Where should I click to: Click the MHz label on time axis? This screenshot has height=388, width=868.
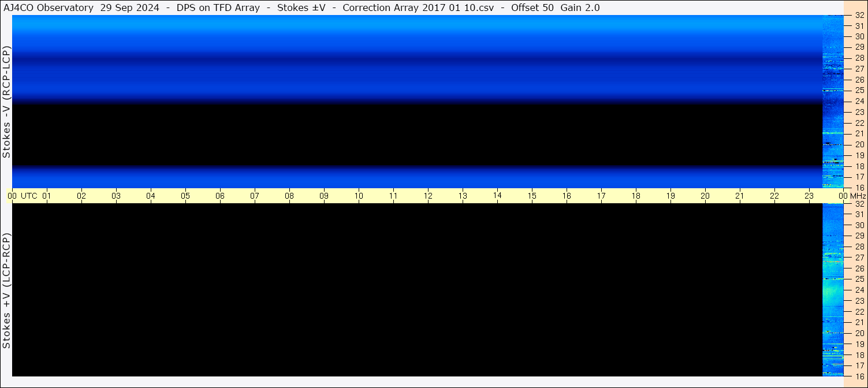858,196
